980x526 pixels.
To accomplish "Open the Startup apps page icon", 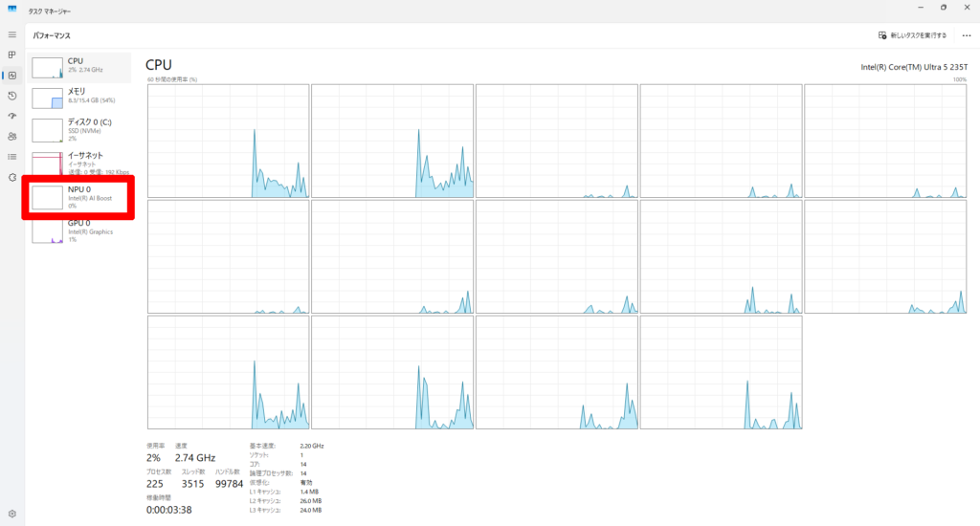I will click(12, 116).
